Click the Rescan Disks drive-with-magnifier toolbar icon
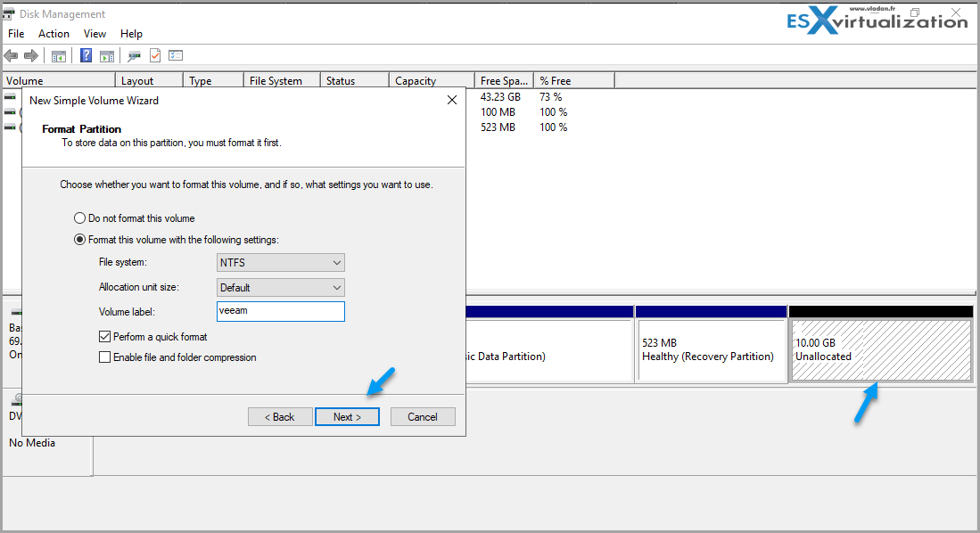The width and height of the screenshot is (980, 533). tap(134, 56)
